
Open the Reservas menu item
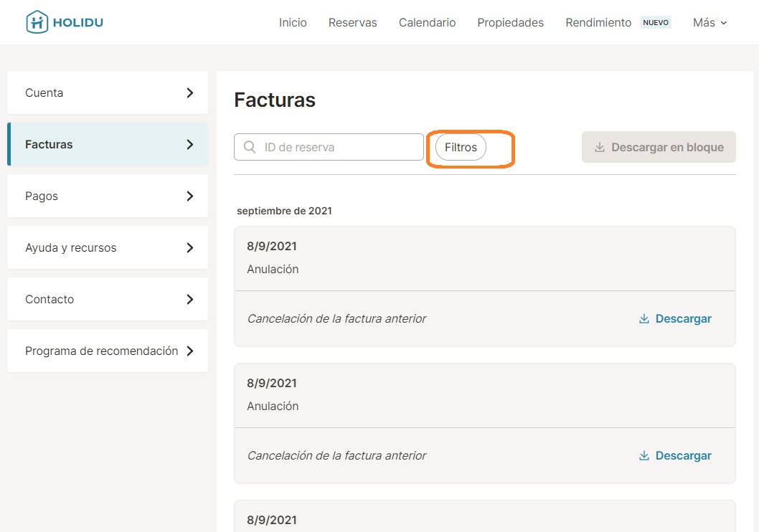click(x=352, y=23)
